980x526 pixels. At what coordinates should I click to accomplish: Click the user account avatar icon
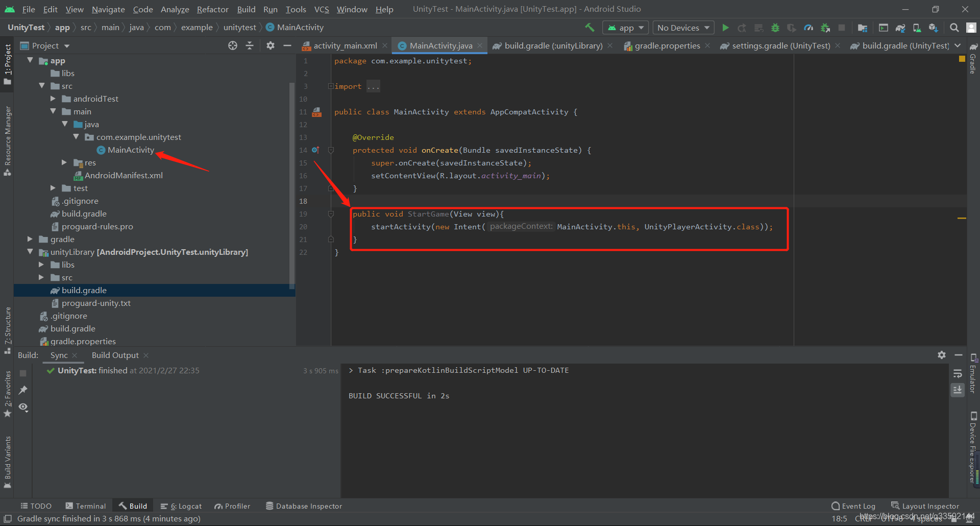click(x=971, y=28)
